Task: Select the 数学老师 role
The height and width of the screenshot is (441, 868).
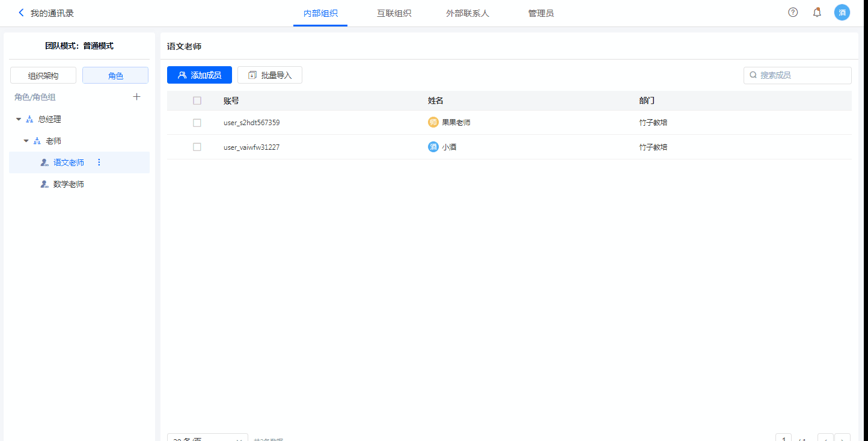Action: (x=69, y=184)
